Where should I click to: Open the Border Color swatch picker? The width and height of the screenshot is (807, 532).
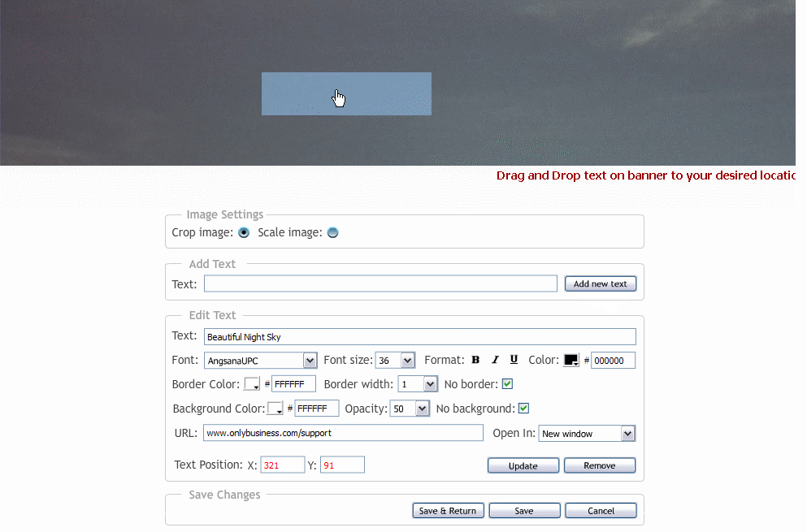(252, 384)
